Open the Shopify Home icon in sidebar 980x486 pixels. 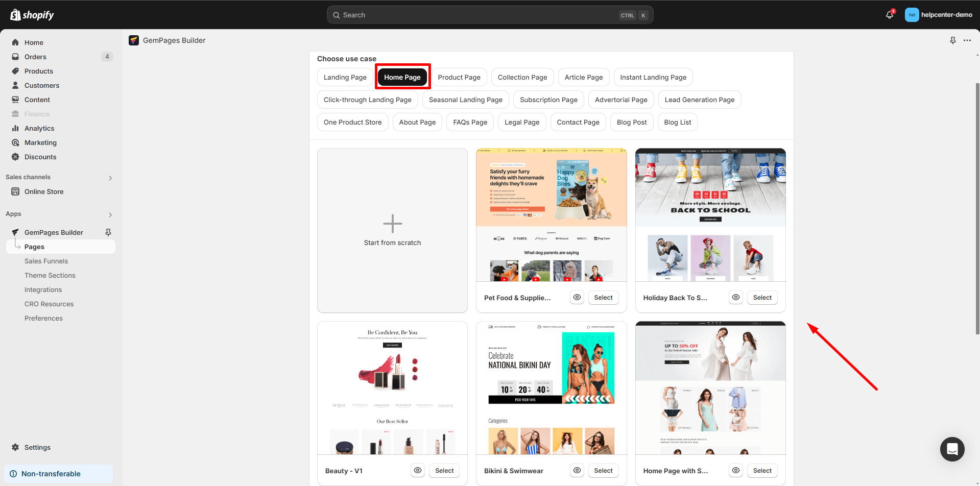[15, 42]
